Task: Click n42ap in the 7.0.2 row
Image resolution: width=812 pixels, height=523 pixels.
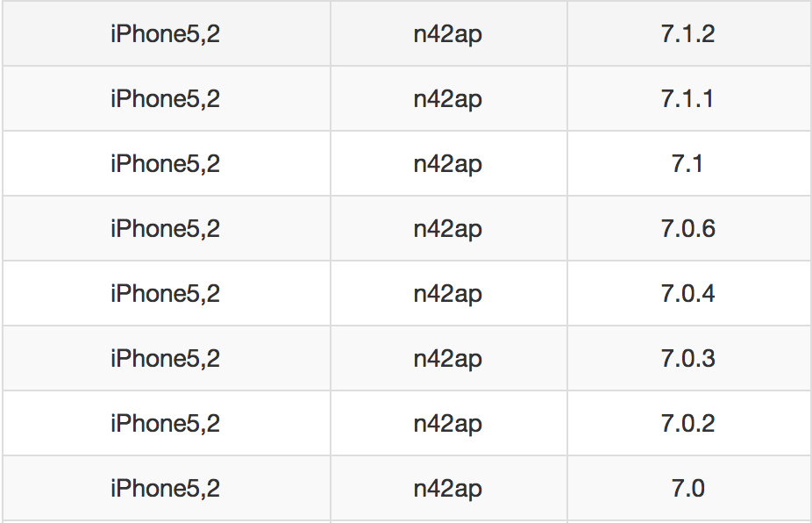Action: tap(448, 425)
